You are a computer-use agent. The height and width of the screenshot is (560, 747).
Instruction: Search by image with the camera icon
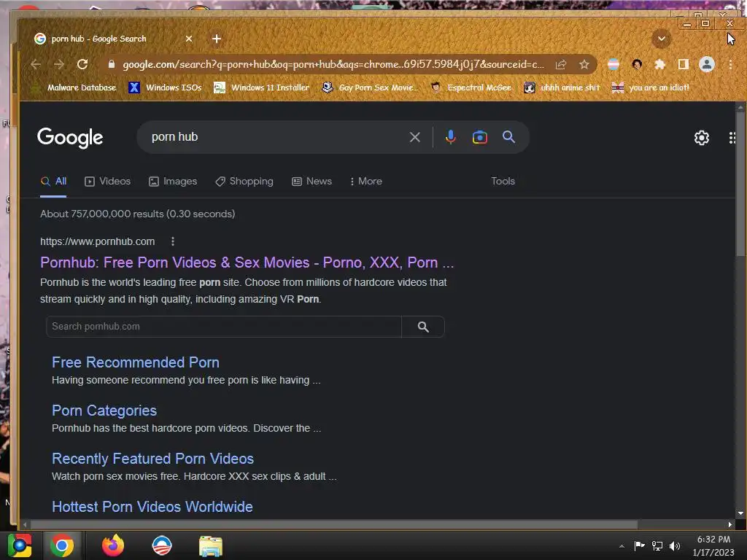(x=480, y=137)
